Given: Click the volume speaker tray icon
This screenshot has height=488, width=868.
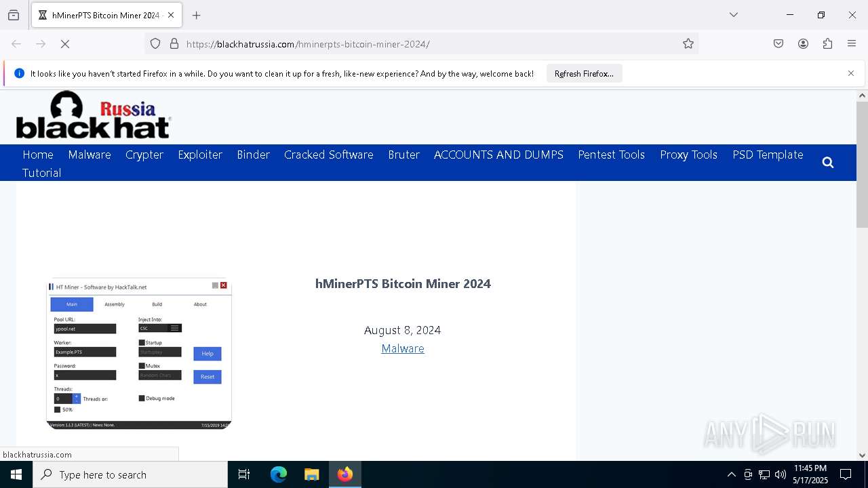Looking at the screenshot, I should 781,474.
